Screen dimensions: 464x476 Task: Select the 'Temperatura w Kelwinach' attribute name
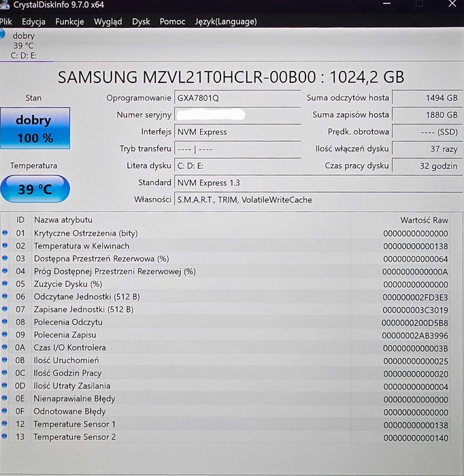tap(82, 246)
